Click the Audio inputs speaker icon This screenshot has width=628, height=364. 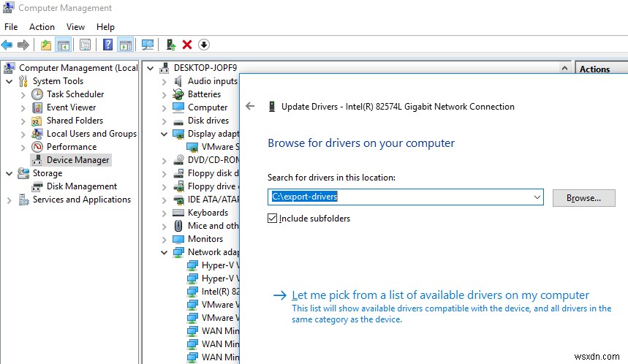click(x=178, y=81)
